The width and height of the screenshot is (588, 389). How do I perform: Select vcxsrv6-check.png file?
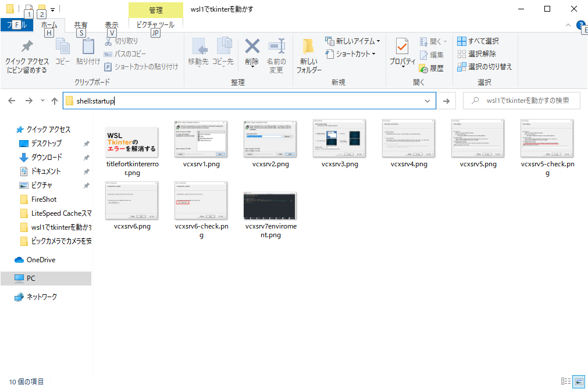tap(201, 210)
